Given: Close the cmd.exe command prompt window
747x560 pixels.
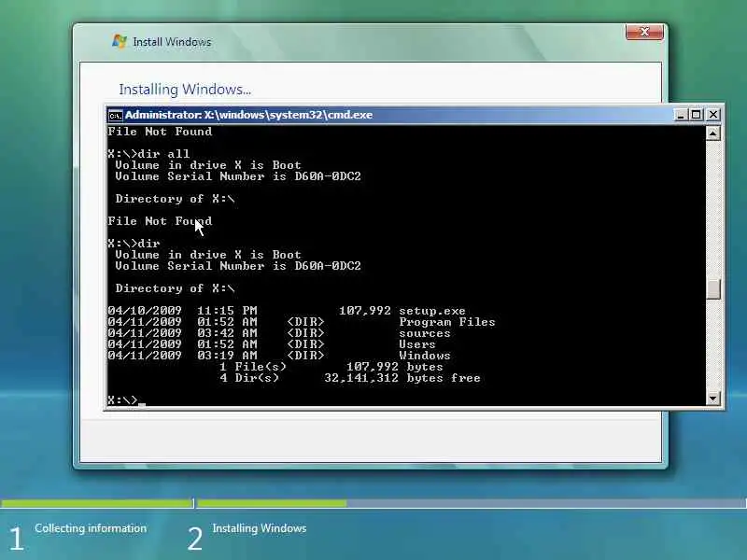Looking at the screenshot, I should (x=713, y=115).
